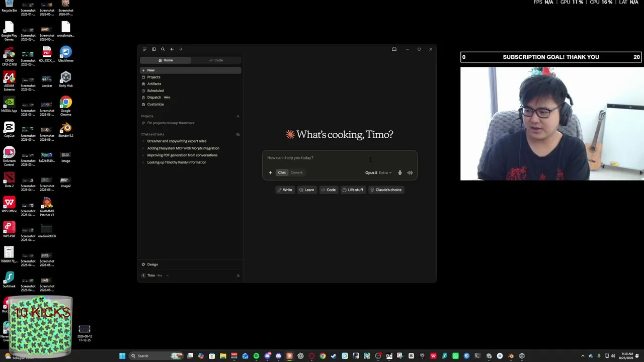Select the Unity Hub desktop icon
The width and height of the screenshot is (644, 362).
[x=65, y=79]
